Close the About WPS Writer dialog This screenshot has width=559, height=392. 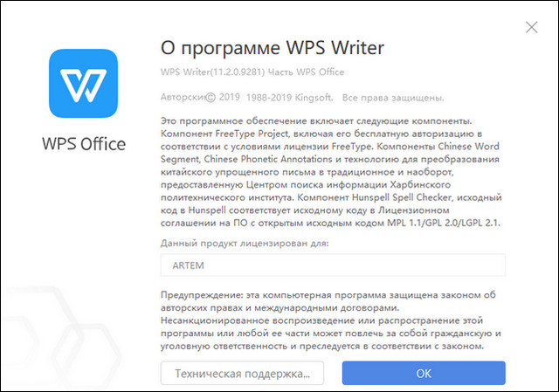531,28
